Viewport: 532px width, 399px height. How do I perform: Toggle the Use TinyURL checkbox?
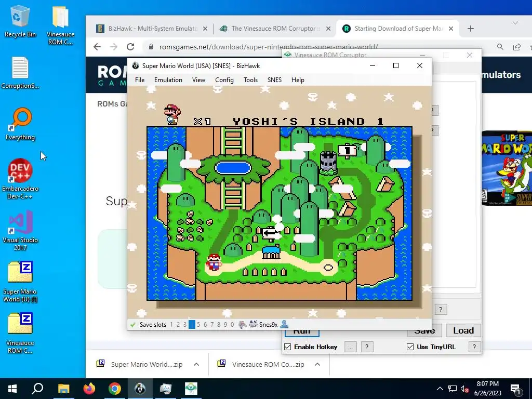410,347
